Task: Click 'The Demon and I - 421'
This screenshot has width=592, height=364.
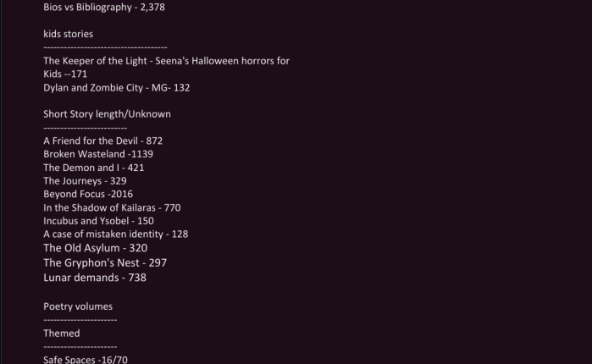Action: coord(94,168)
